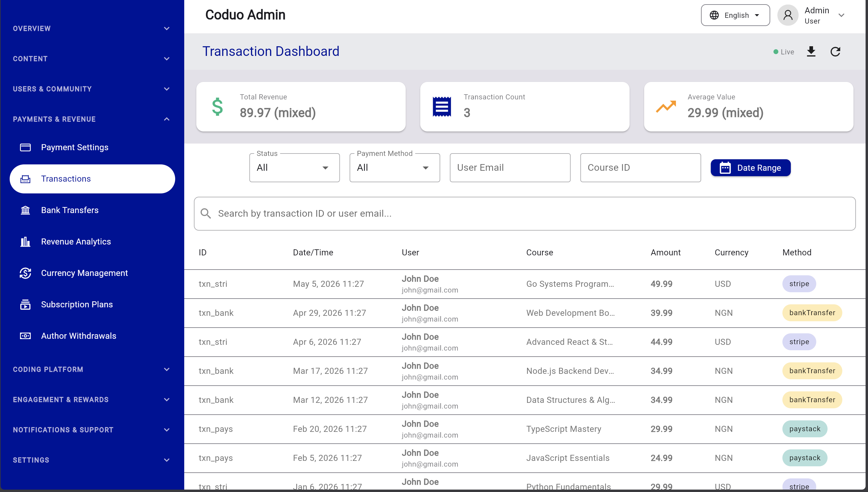Click the 44.99 amount cell
868x492 pixels.
[661, 342]
